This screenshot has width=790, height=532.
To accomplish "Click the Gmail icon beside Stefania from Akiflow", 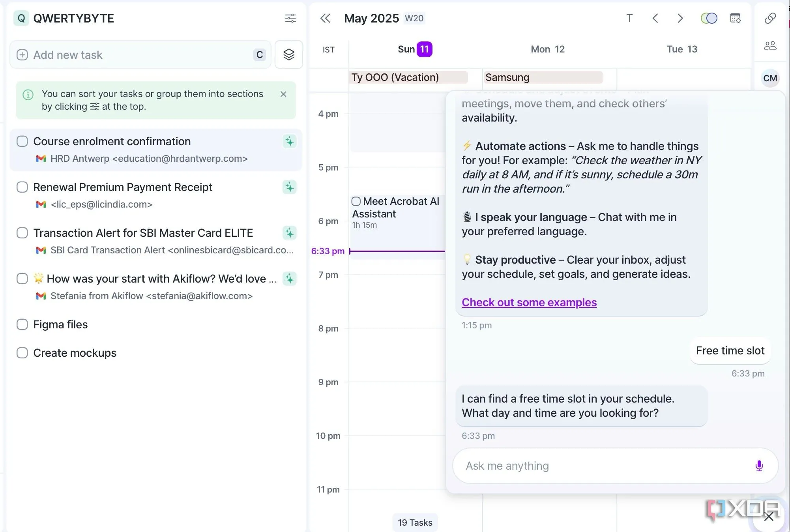I will [41, 296].
